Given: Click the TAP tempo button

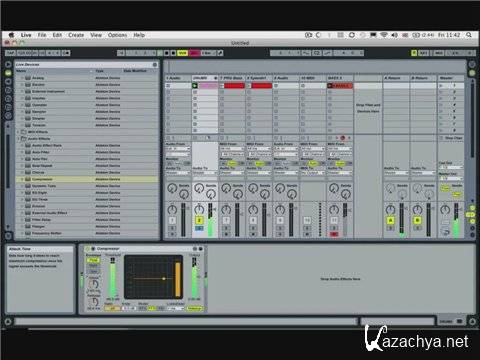Looking at the screenshot, I should [x=10, y=53].
